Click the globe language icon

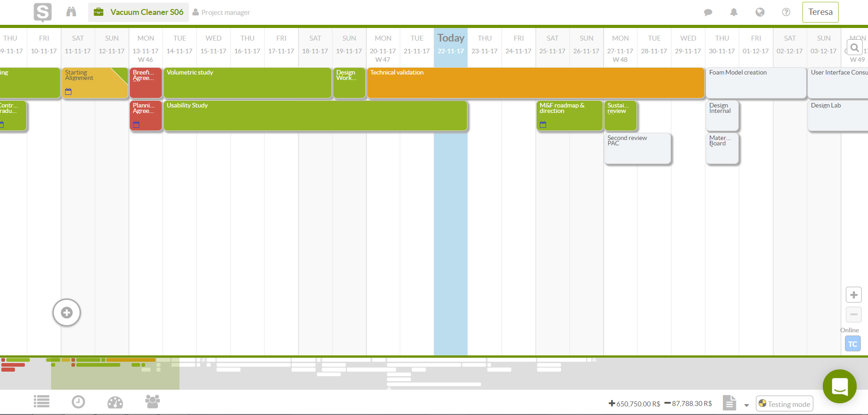point(760,12)
